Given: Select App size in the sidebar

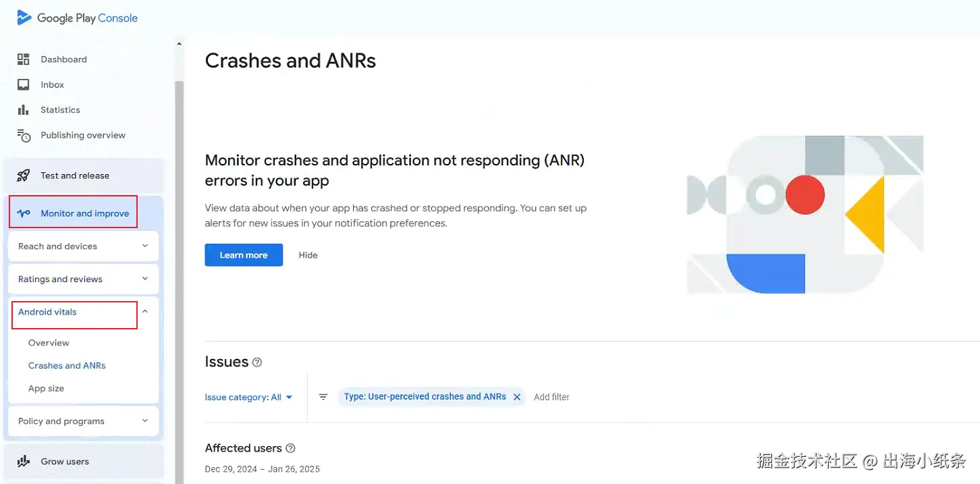Looking at the screenshot, I should point(46,389).
